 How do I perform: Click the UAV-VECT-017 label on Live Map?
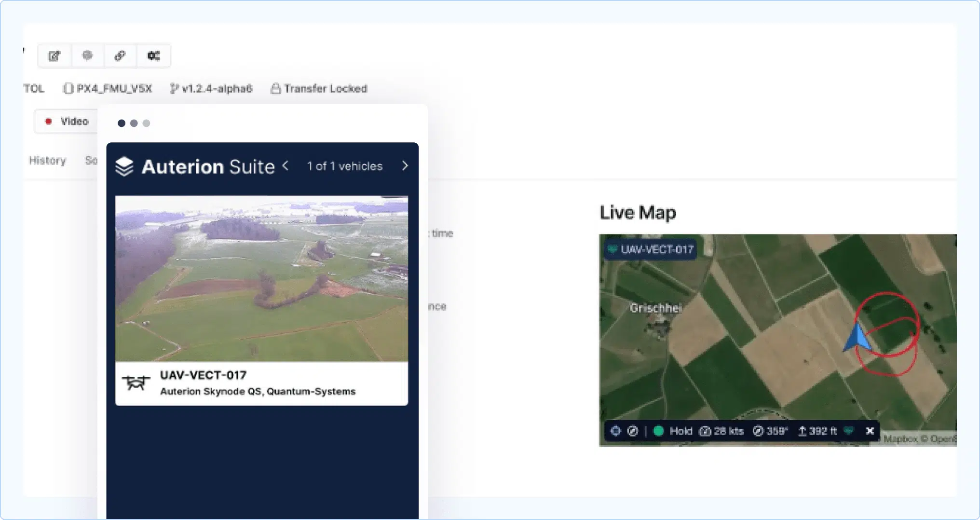point(650,249)
